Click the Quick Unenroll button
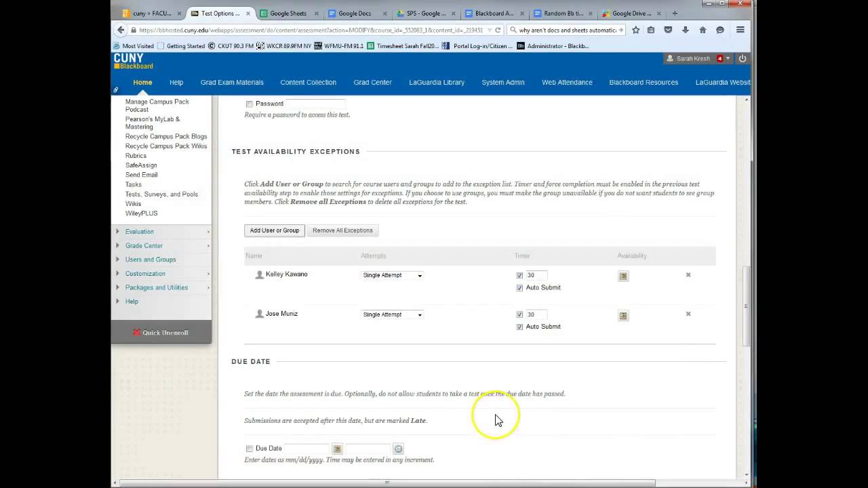This screenshot has height=488, width=868. (161, 333)
